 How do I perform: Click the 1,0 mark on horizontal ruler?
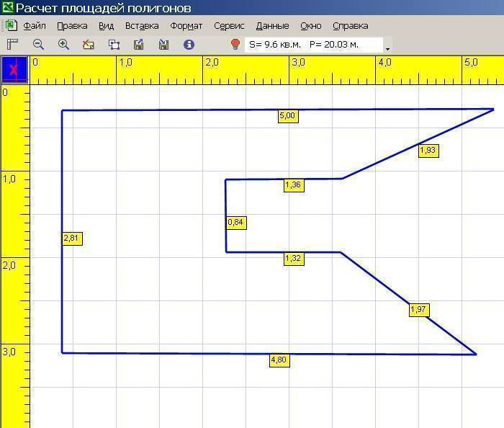pyautogui.click(x=125, y=63)
